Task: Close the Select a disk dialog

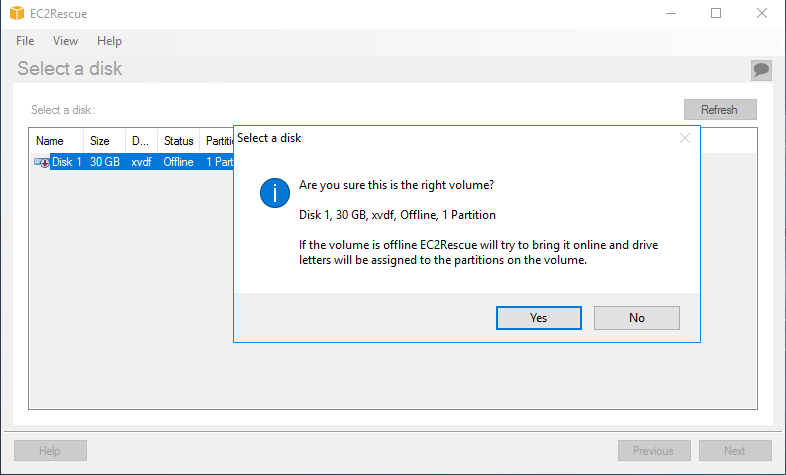Action: [685, 138]
